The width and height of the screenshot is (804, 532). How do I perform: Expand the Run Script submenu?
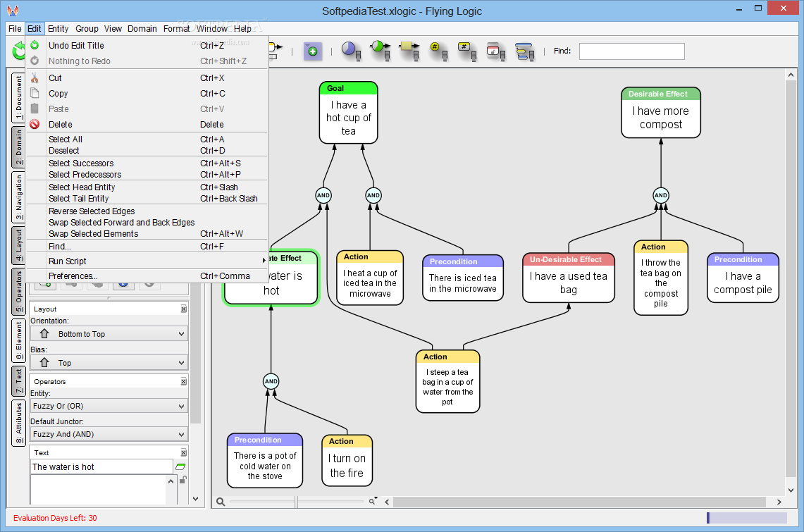pyautogui.click(x=148, y=261)
